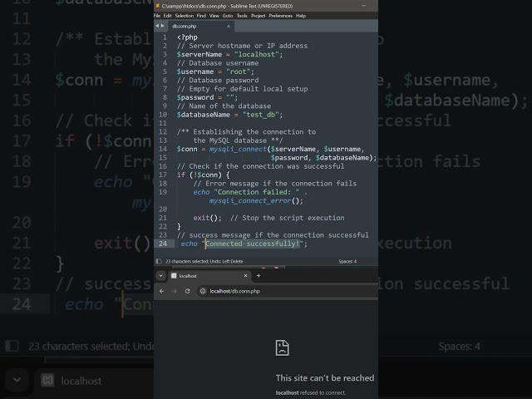
Task: View site information icon in address bar
Action: (x=203, y=291)
